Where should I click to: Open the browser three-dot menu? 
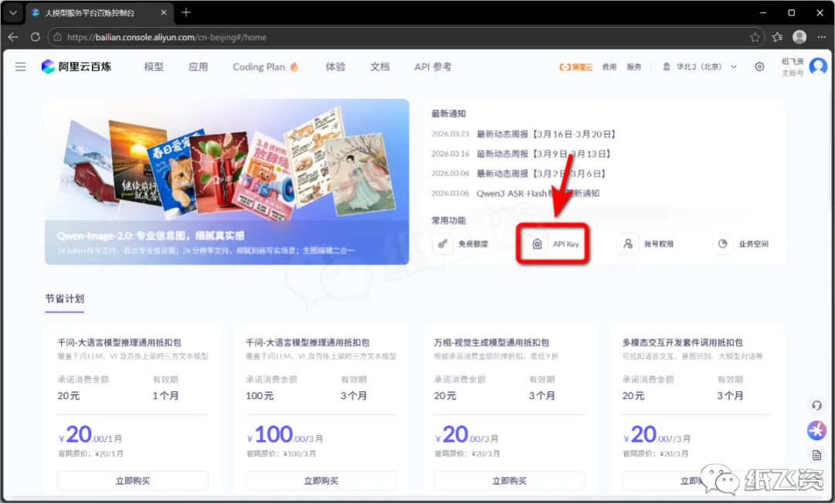click(820, 37)
